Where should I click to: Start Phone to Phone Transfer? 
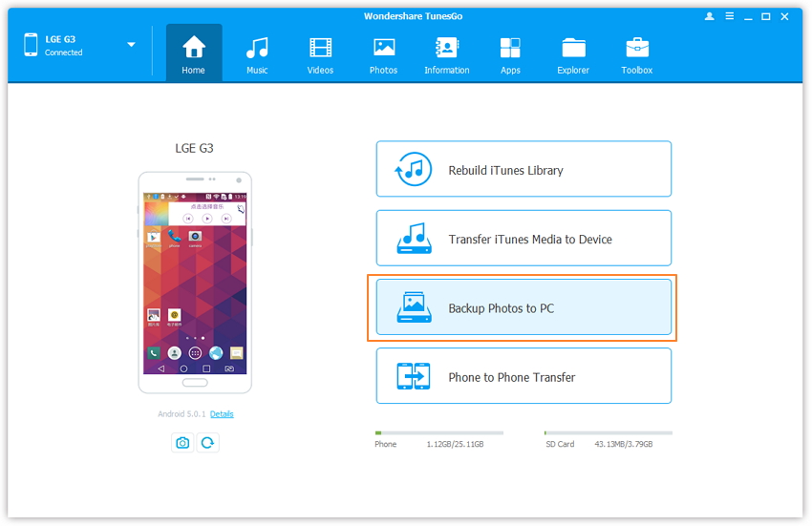(524, 377)
